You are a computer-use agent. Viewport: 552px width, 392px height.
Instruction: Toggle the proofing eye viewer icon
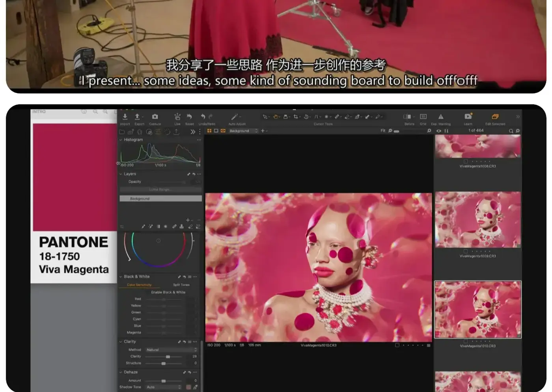coord(223,131)
